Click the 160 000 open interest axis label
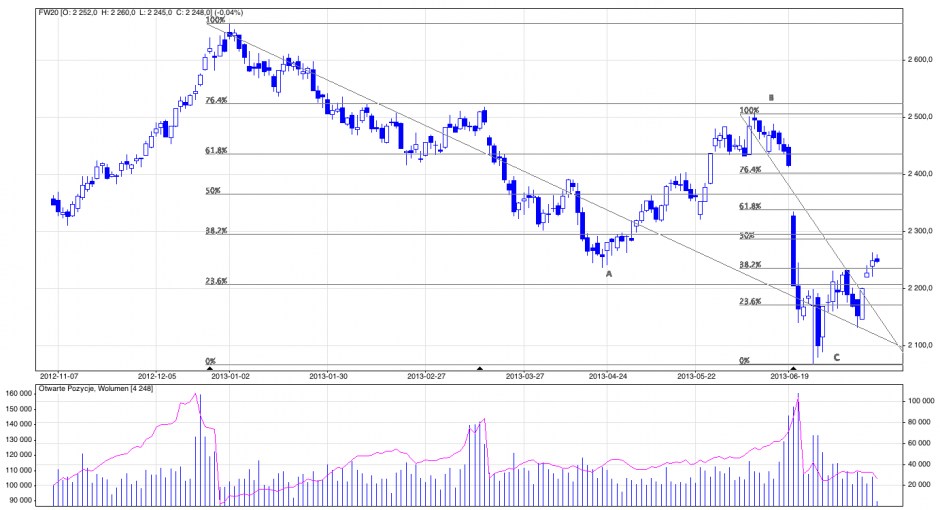This screenshot has width=940, height=510. (x=18, y=395)
